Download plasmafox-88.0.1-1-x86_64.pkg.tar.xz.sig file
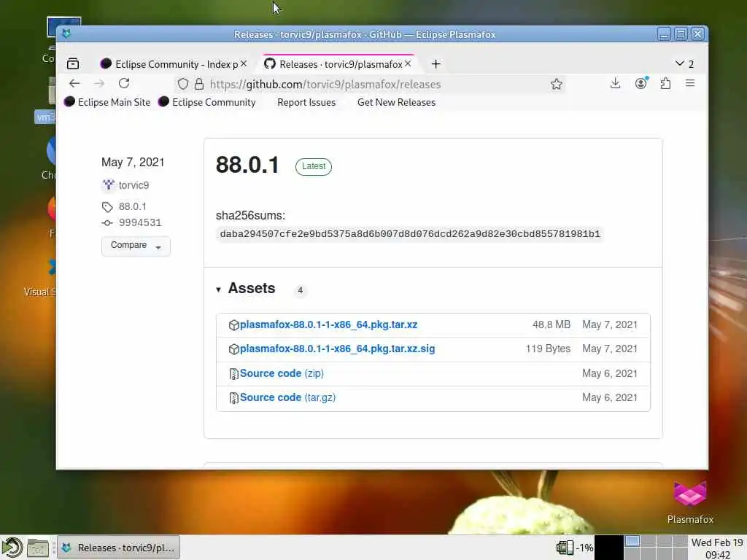This screenshot has height=560, width=747. click(x=337, y=349)
